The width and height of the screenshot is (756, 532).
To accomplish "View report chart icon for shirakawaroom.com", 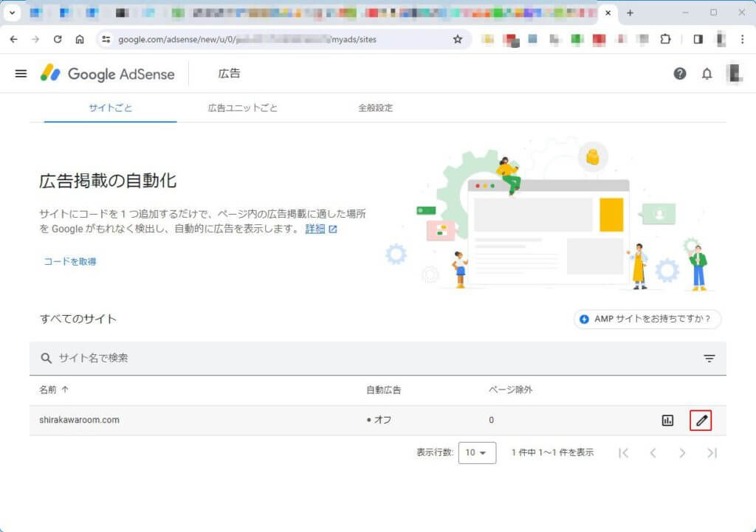I will 667,421.
